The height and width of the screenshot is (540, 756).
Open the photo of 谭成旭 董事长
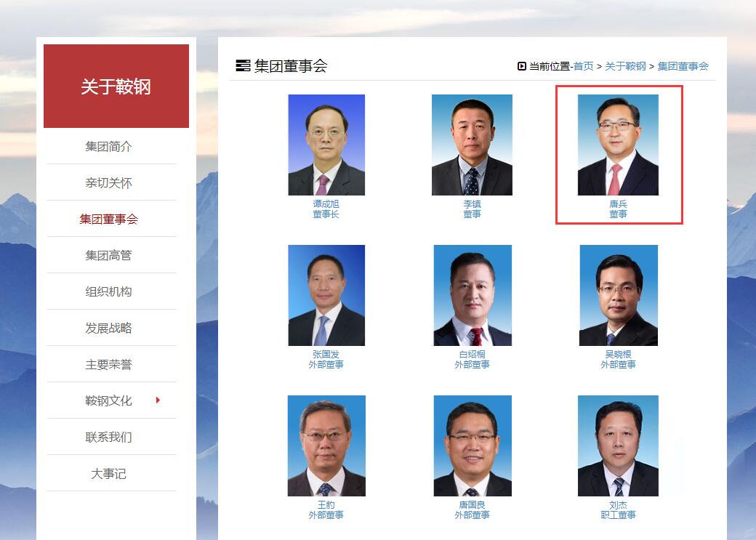(326, 145)
